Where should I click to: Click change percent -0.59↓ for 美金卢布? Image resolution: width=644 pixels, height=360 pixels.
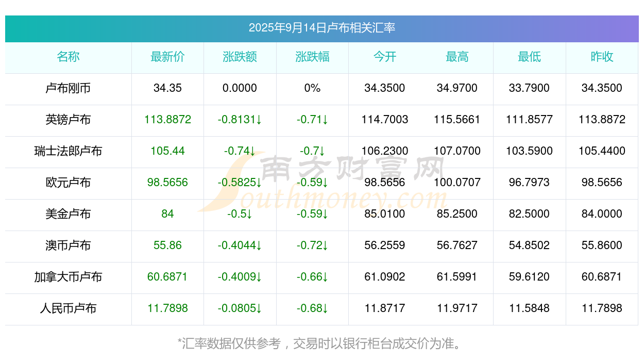point(312,214)
